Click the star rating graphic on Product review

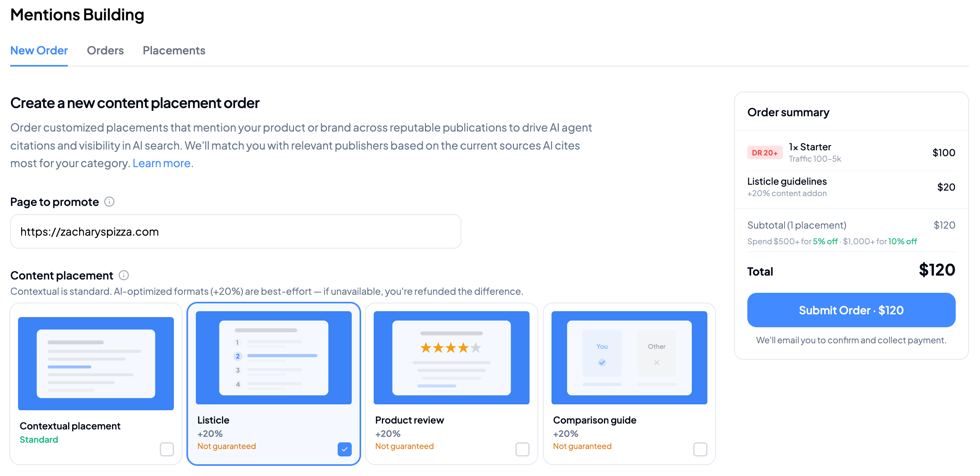(450, 348)
